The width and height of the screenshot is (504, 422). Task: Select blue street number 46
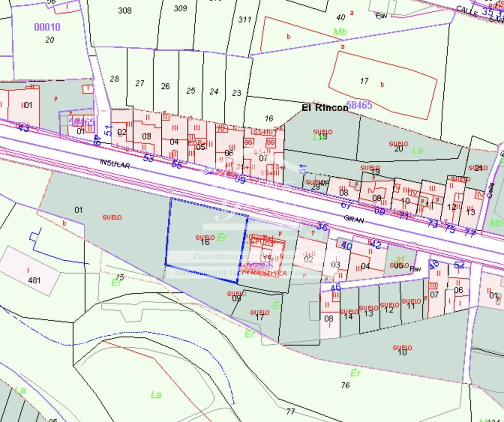pyautogui.click(x=335, y=287)
